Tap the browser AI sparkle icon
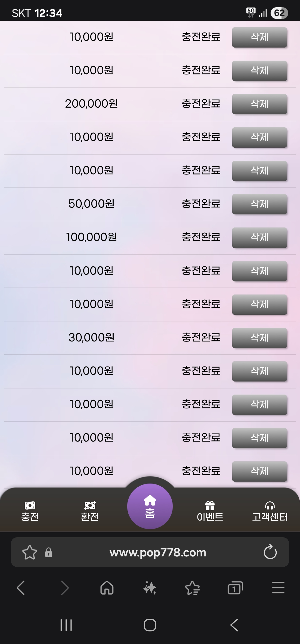This screenshot has width=300, height=644. 150,588
